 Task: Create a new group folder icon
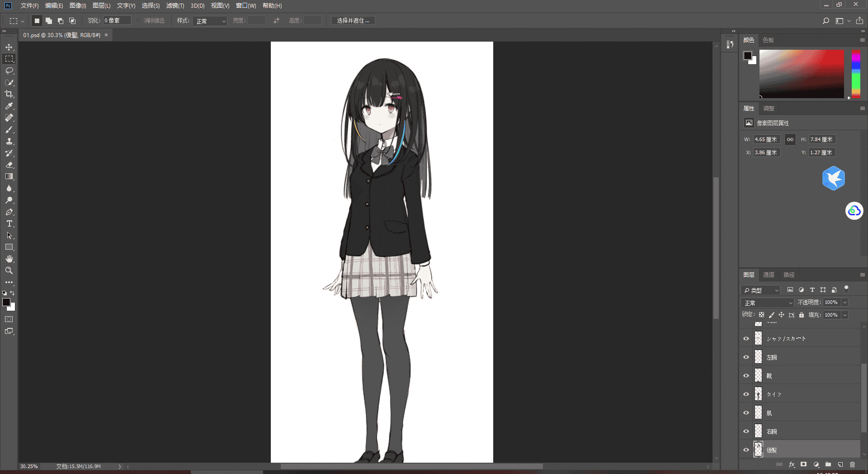pyautogui.click(x=828, y=465)
